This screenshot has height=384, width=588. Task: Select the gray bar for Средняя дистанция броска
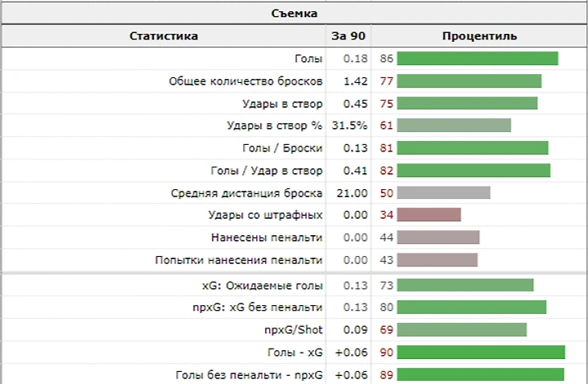tap(443, 193)
